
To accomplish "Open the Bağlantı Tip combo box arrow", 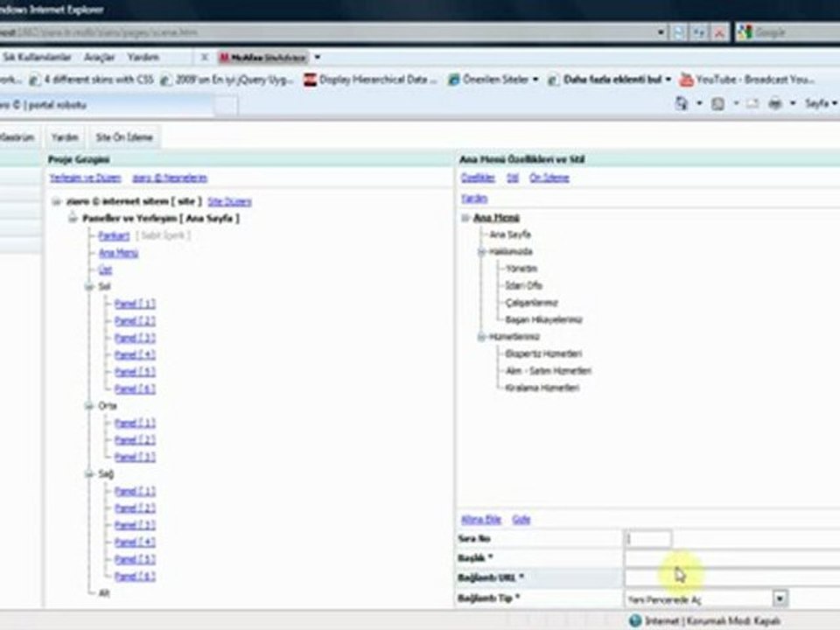I will [x=780, y=598].
